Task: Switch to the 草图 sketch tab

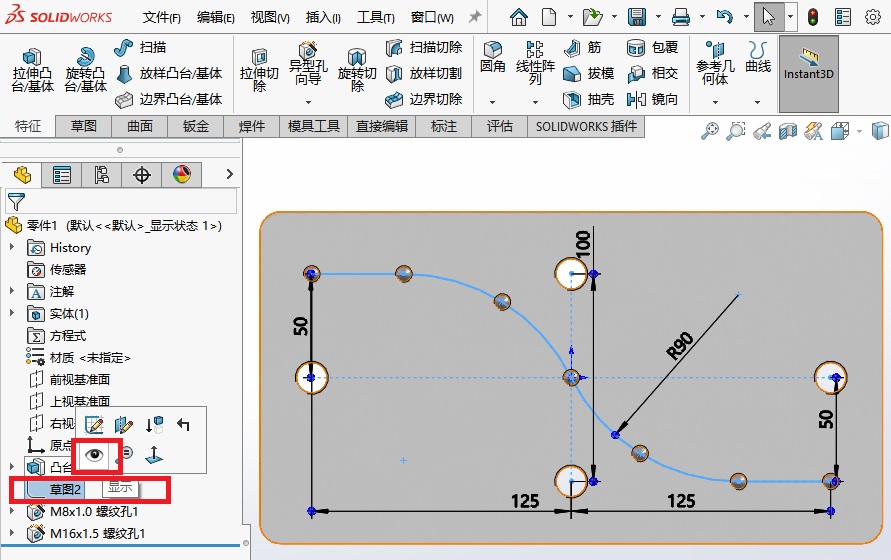Action: 83,126
